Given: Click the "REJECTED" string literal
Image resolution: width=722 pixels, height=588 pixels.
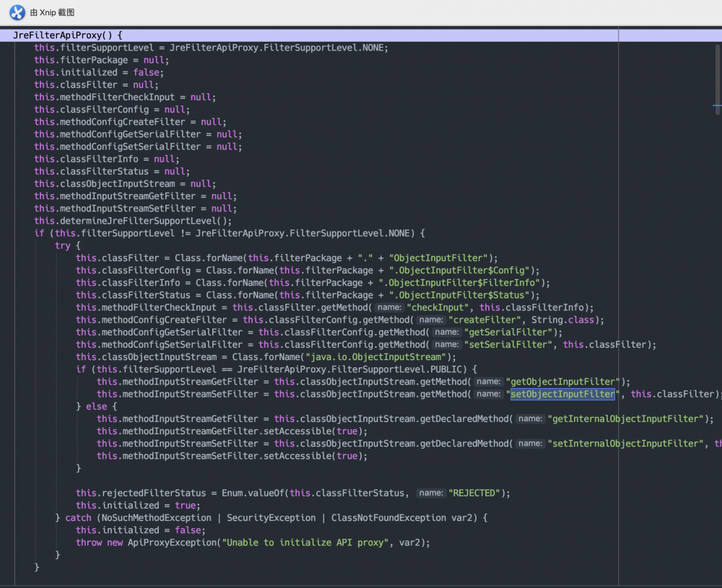Looking at the screenshot, I should pos(474,493).
